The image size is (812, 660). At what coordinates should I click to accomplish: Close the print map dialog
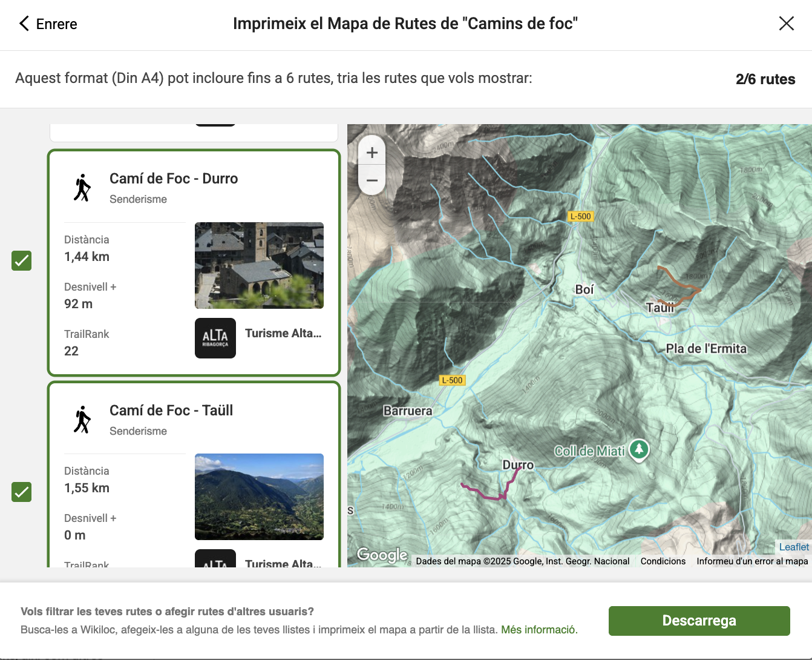(x=786, y=24)
